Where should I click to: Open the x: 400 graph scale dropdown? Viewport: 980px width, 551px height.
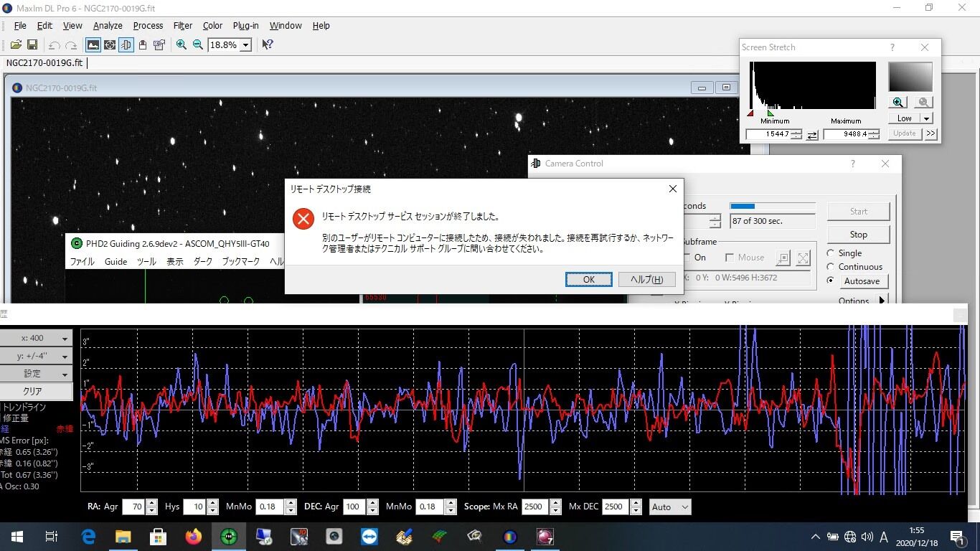coord(37,338)
